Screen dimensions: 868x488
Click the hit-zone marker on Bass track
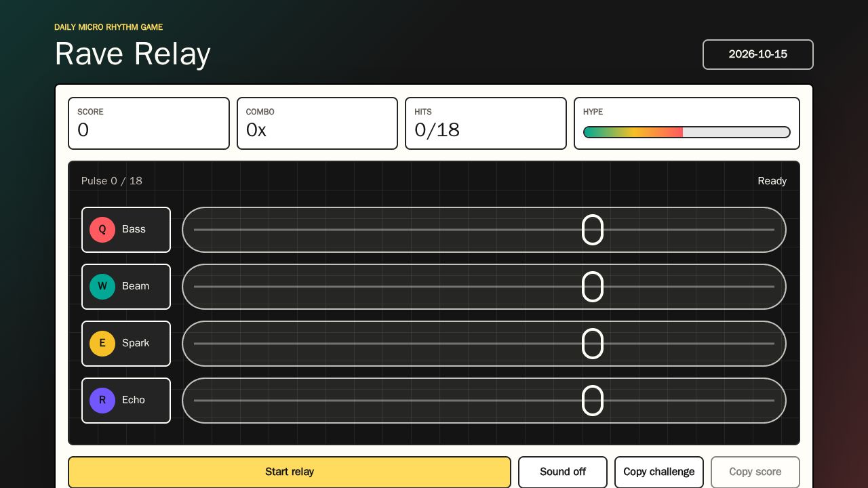[593, 230]
